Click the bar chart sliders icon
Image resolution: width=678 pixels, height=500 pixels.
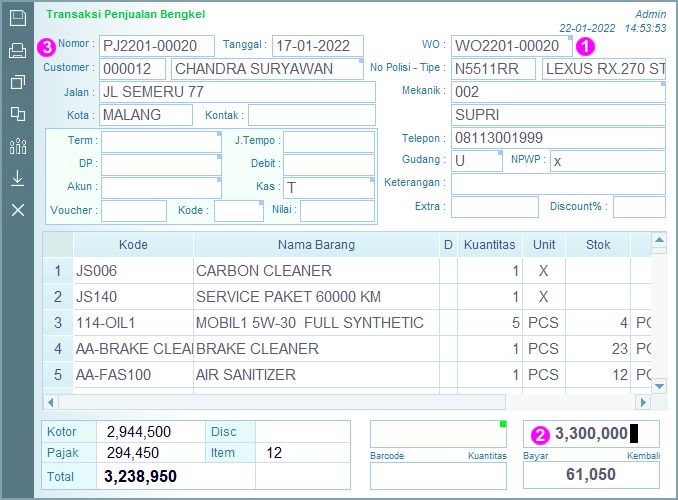(17, 146)
